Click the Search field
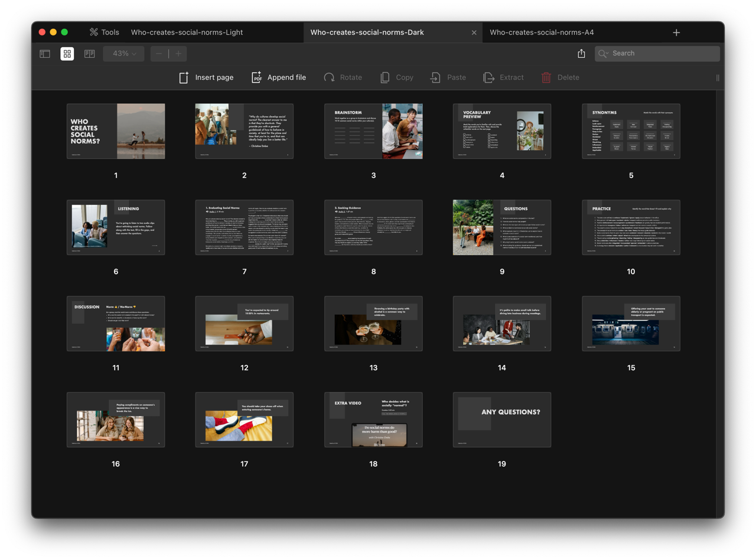The image size is (756, 560). 657,53
